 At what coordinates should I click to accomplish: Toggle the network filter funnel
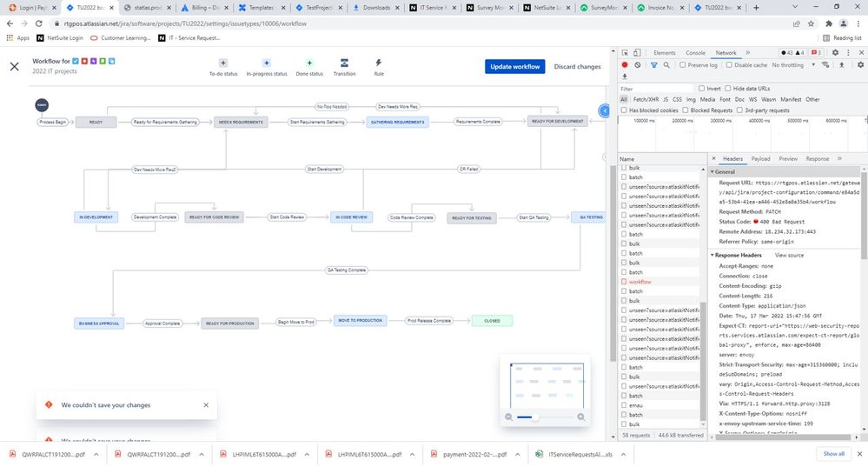click(653, 65)
